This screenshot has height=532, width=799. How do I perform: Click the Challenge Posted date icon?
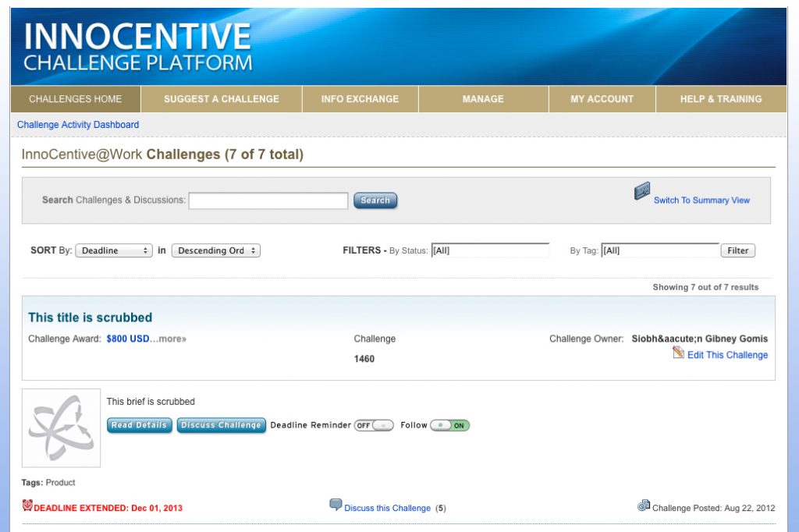click(643, 505)
